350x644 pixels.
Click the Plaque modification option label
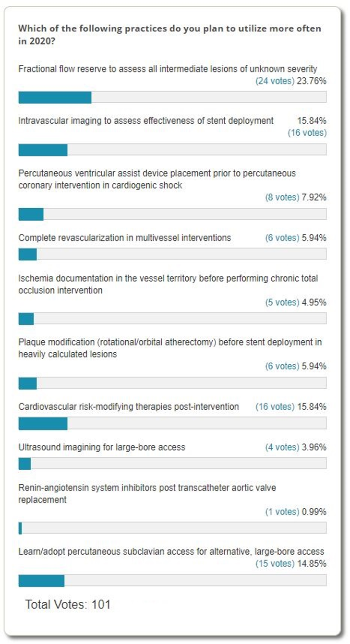[170, 348]
